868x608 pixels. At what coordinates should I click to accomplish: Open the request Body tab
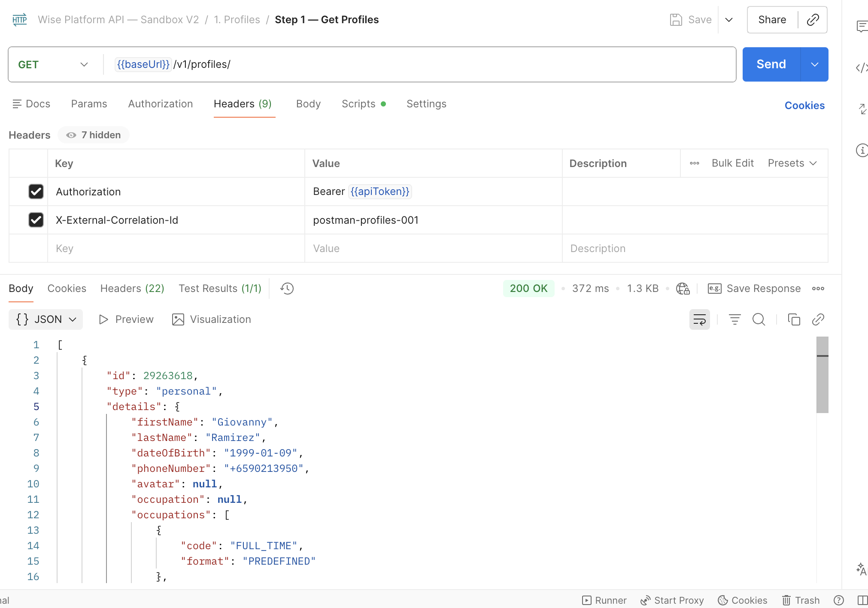click(308, 104)
